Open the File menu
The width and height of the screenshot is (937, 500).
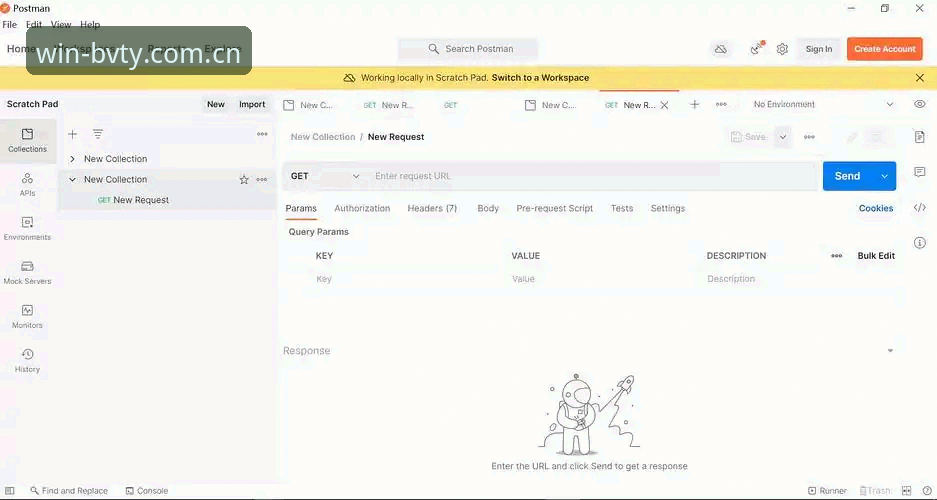(x=10, y=24)
